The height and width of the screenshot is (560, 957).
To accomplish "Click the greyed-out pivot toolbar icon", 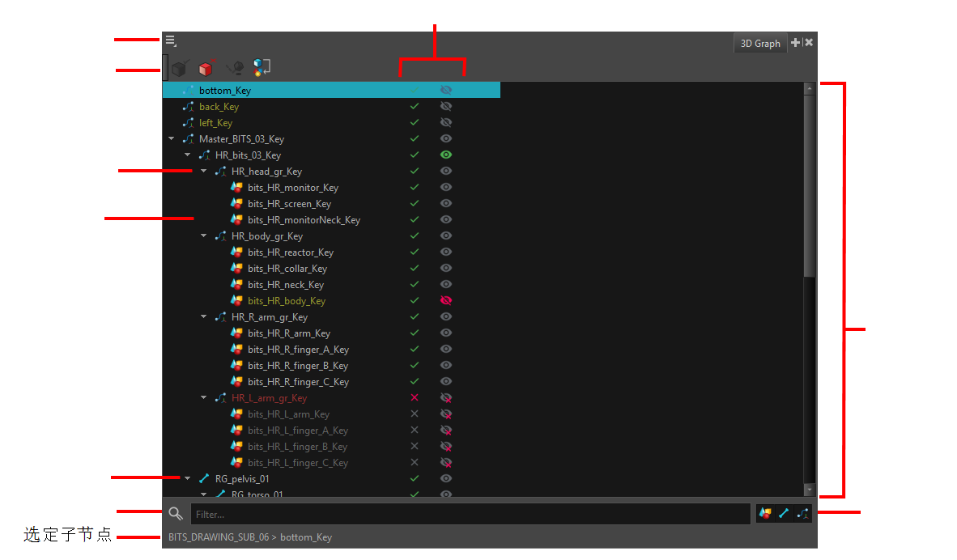I will point(235,68).
